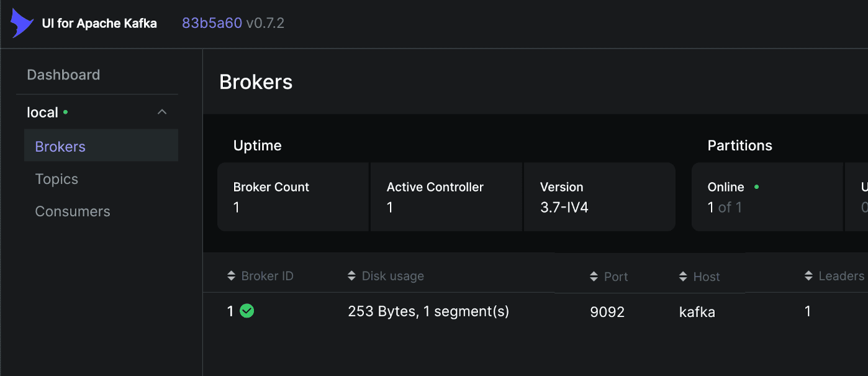Click the version text v0.7.2

pyautogui.click(x=265, y=23)
